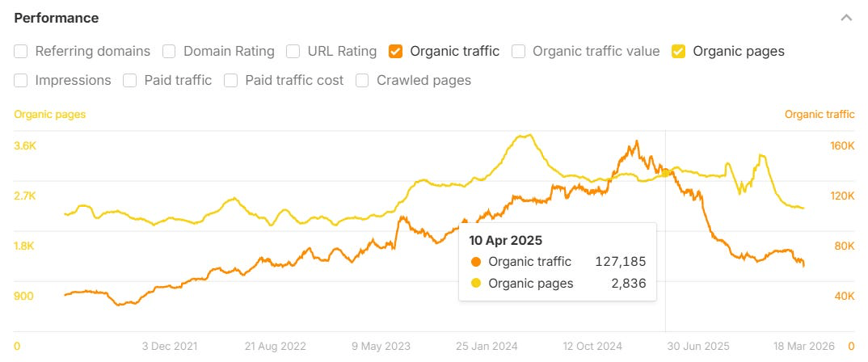Tick the Impressions checkbox
868x362 pixels.
coord(21,80)
